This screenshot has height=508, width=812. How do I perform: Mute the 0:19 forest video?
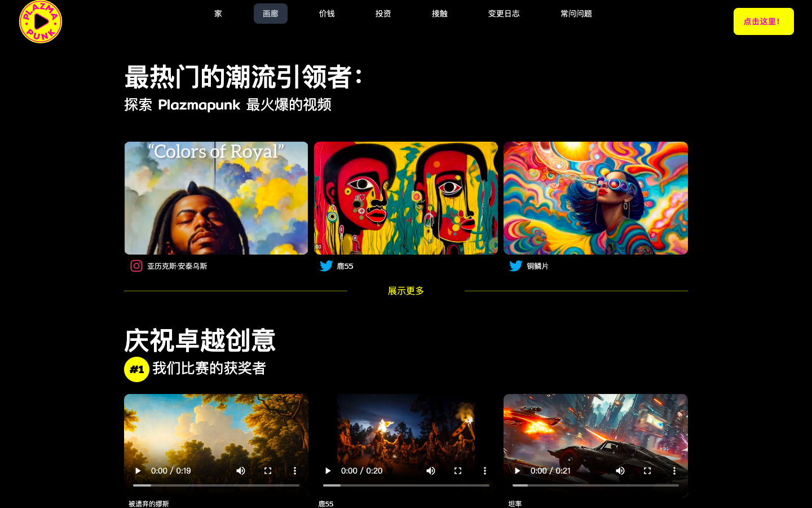pos(241,471)
